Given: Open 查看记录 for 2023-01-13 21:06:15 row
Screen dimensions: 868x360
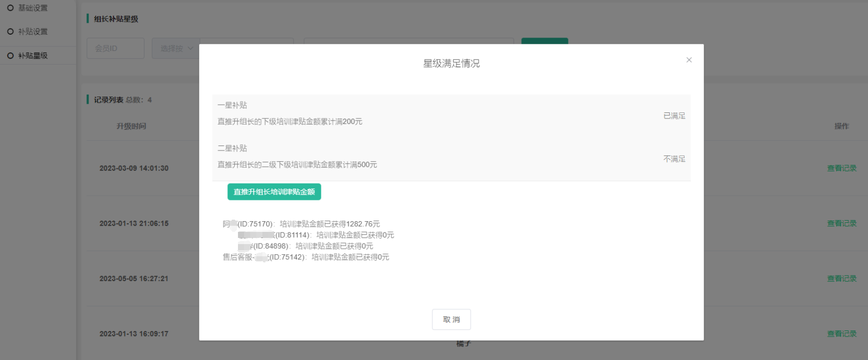Looking at the screenshot, I should 842,223.
